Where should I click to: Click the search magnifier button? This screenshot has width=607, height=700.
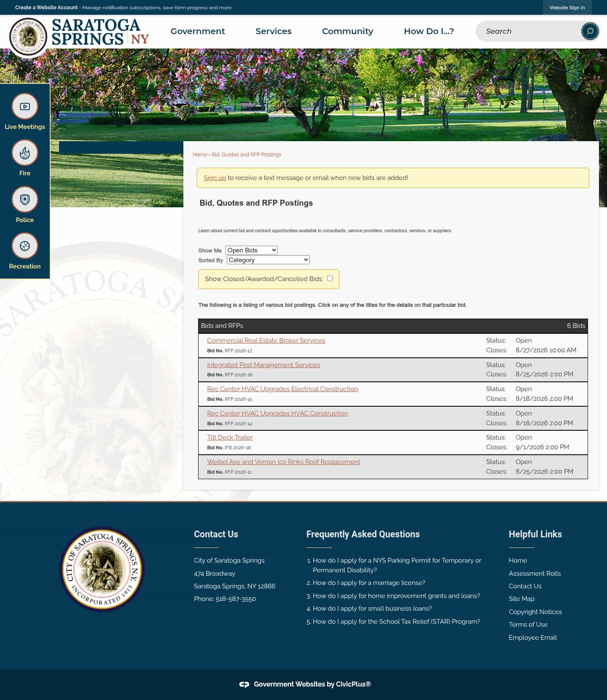pyautogui.click(x=590, y=31)
